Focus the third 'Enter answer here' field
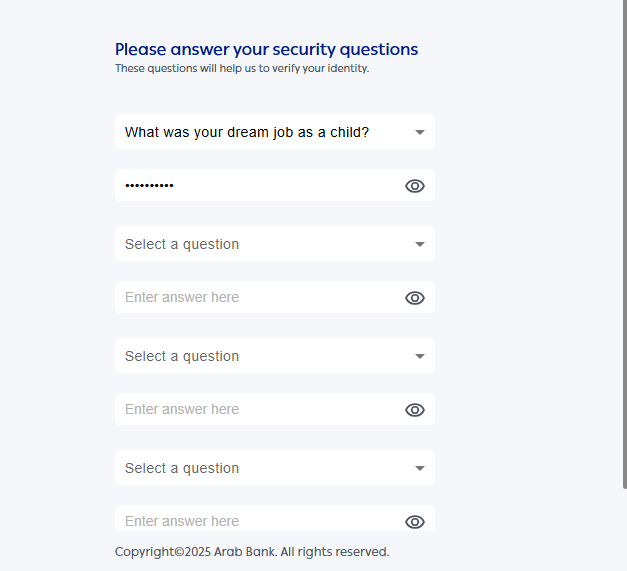 [255, 409]
